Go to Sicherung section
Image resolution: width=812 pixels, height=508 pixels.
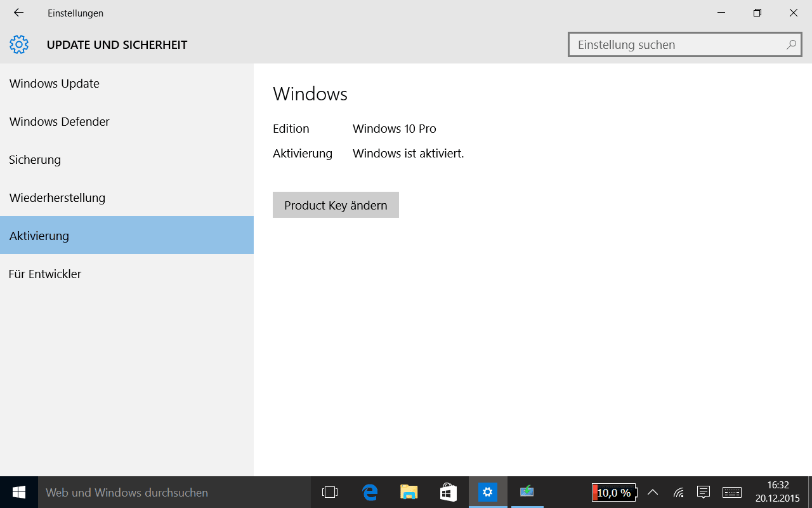click(x=127, y=159)
